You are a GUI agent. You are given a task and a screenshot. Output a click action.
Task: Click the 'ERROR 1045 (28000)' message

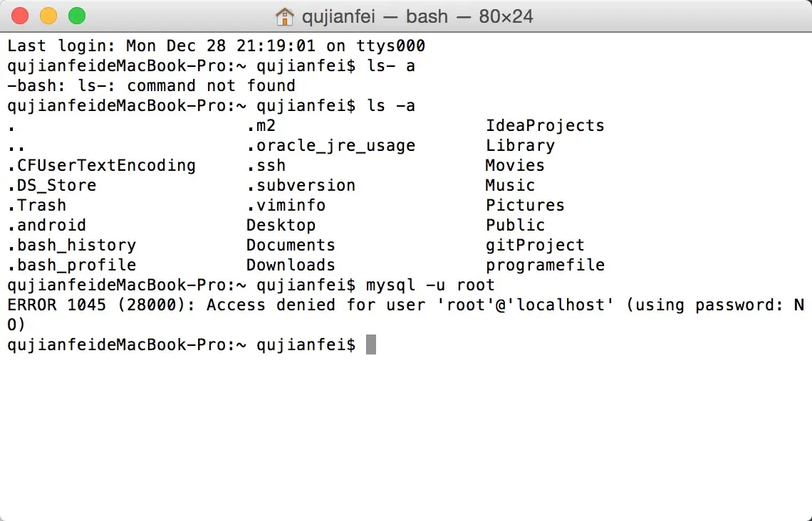[102, 305]
